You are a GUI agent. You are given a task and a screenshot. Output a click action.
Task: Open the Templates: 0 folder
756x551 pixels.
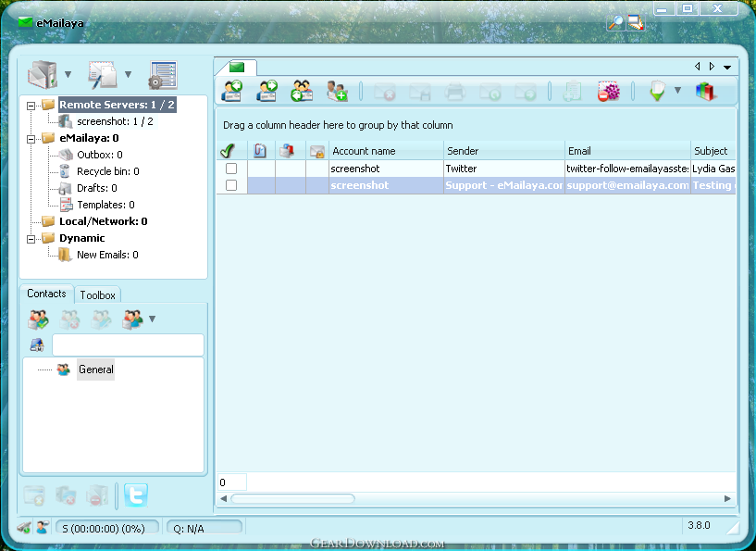[105, 205]
